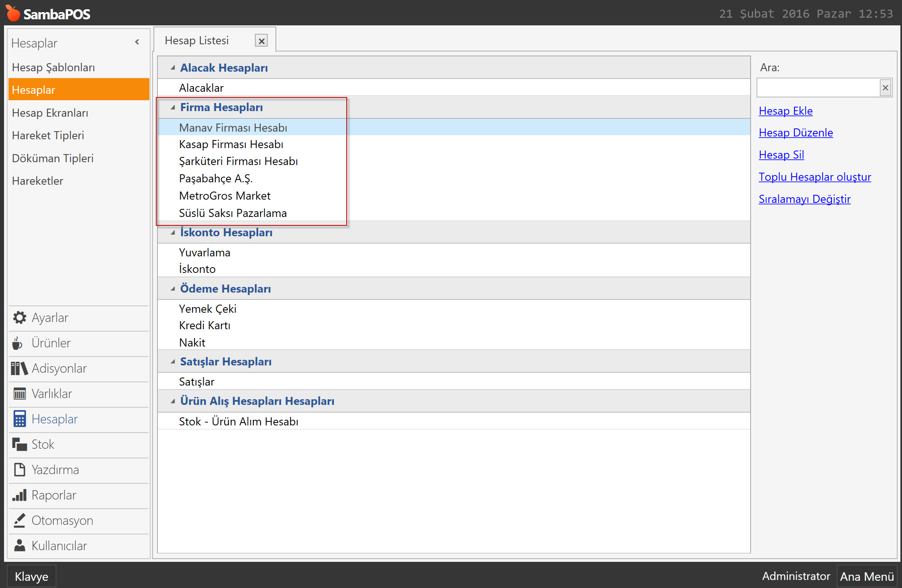Go to Ana Menü
Screen dimensions: 902x588
867,576
